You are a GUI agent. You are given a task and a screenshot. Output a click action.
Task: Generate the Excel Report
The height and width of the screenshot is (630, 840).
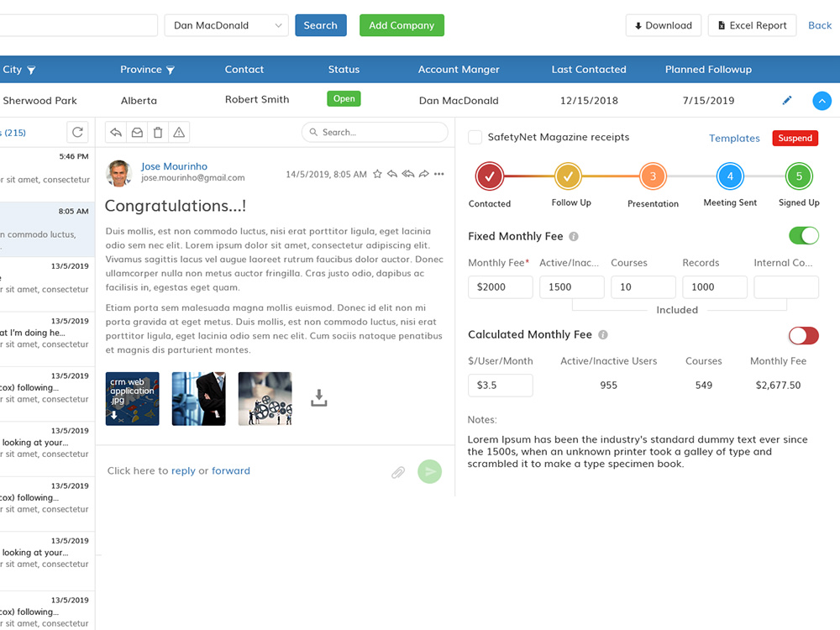752,25
